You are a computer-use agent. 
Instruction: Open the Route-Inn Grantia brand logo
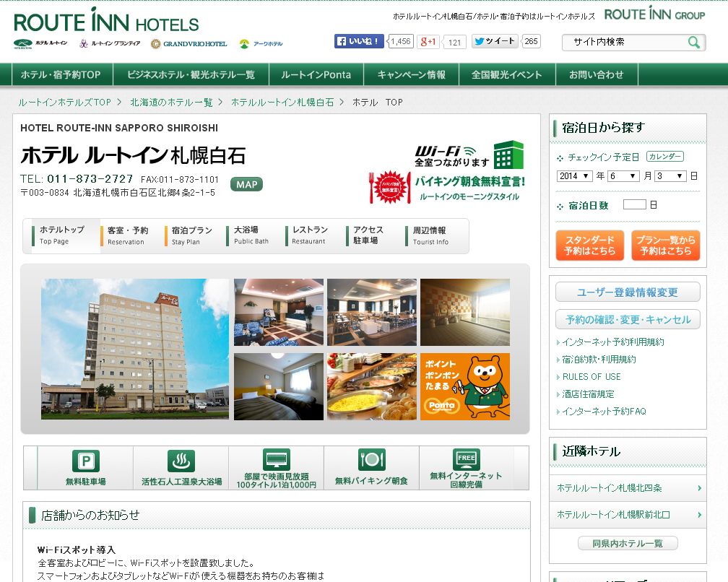click(x=110, y=43)
